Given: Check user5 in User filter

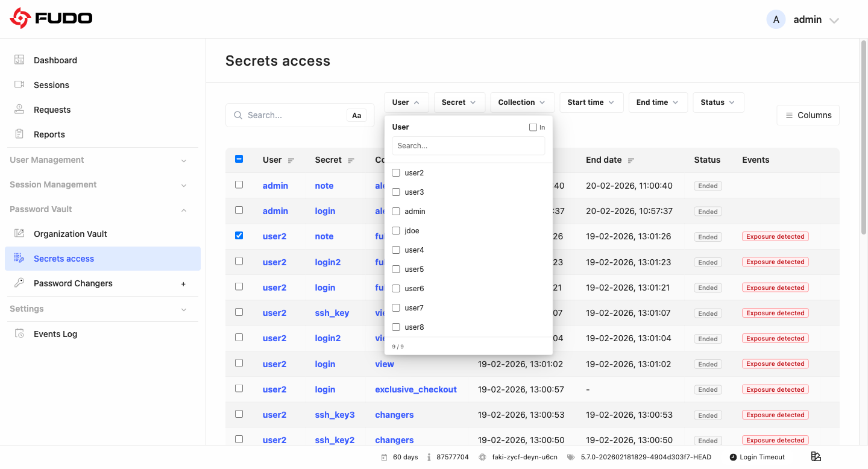Looking at the screenshot, I should tap(396, 269).
